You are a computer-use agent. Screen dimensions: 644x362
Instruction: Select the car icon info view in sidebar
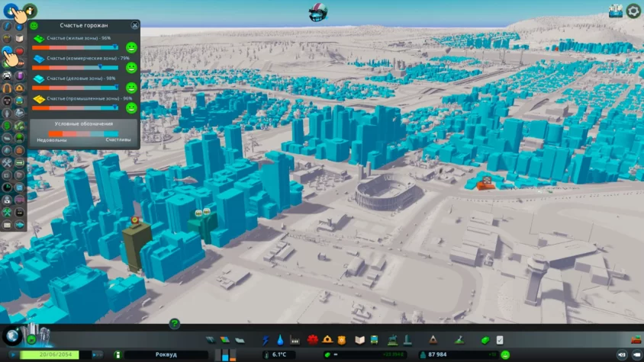click(x=7, y=76)
